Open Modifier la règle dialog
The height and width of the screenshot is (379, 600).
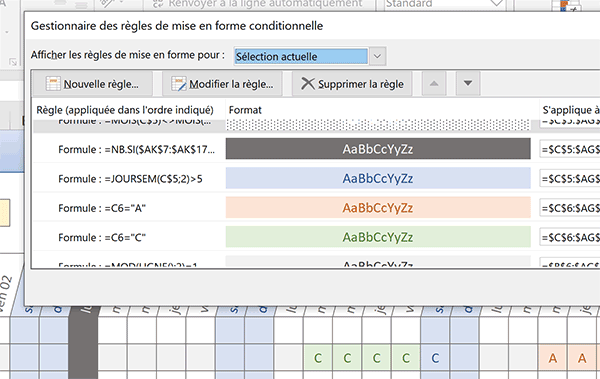(222, 84)
